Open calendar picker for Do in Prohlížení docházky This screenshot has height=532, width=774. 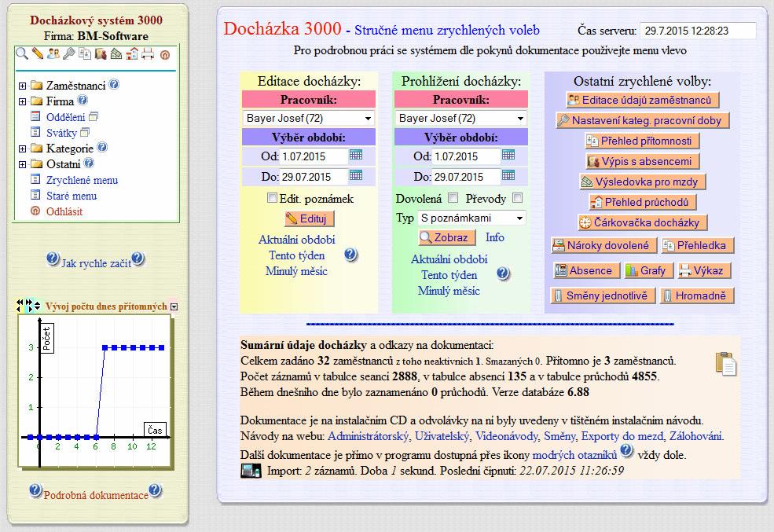(x=508, y=175)
